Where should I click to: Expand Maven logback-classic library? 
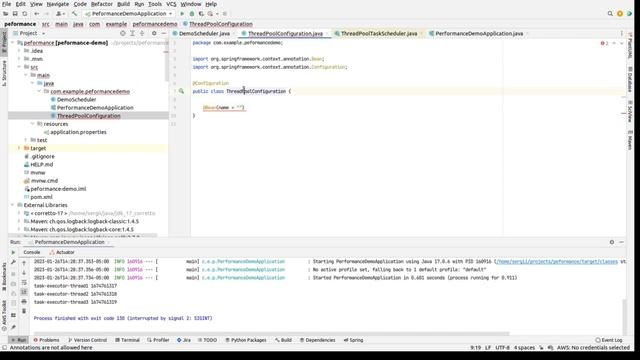19,221
